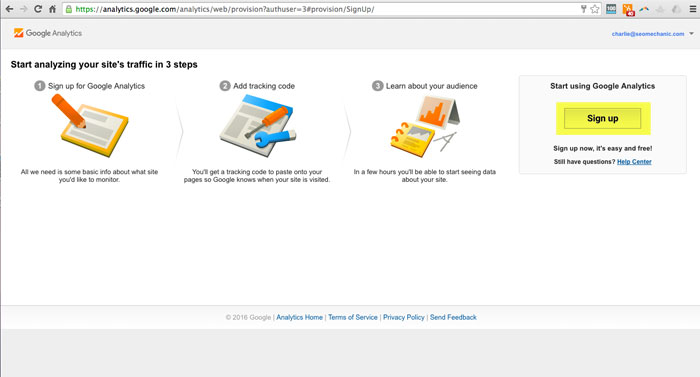700x377 pixels.
Task: Open the Privacy Policy link
Action: 404,317
